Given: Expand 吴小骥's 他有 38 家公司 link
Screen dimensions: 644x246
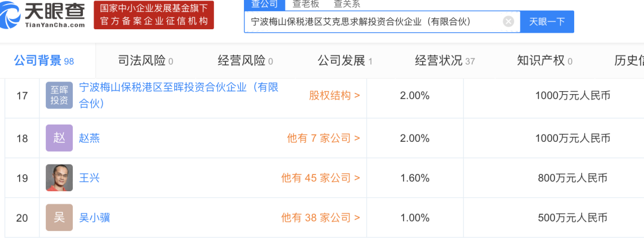Looking at the screenshot, I should [320, 217].
